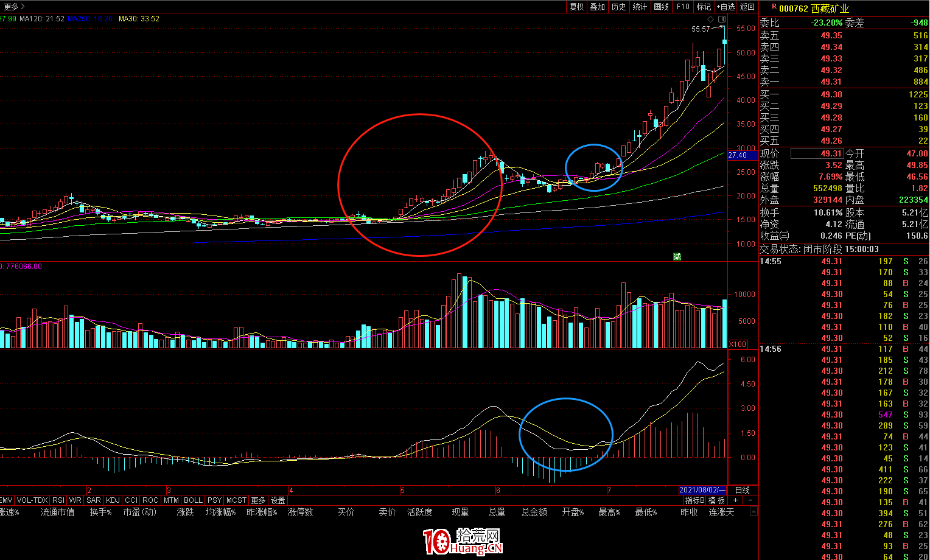The height and width of the screenshot is (560, 930).
Task: Sort by the 最高% column header
Action: click(x=610, y=512)
